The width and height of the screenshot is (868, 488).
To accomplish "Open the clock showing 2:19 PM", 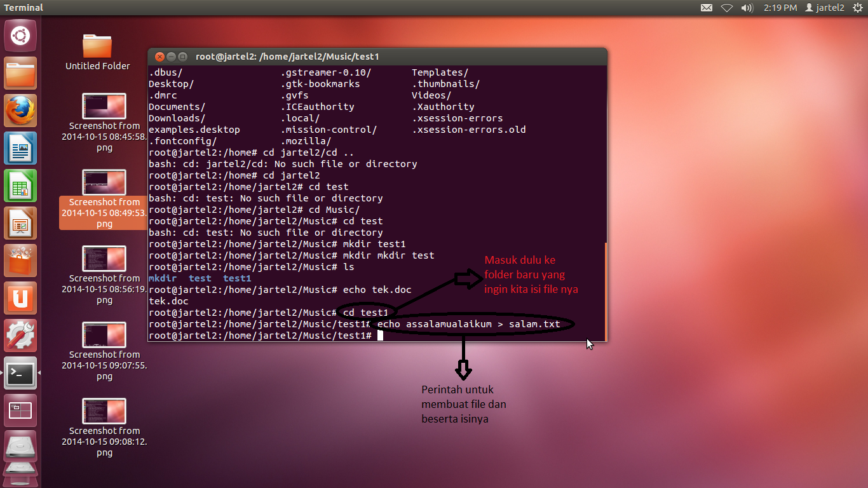I will coord(780,8).
